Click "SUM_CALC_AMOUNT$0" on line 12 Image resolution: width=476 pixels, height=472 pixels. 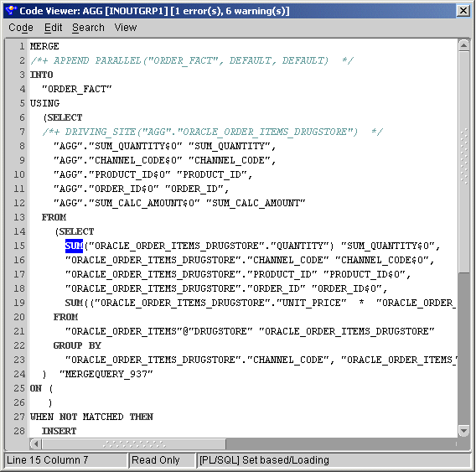(x=144, y=203)
